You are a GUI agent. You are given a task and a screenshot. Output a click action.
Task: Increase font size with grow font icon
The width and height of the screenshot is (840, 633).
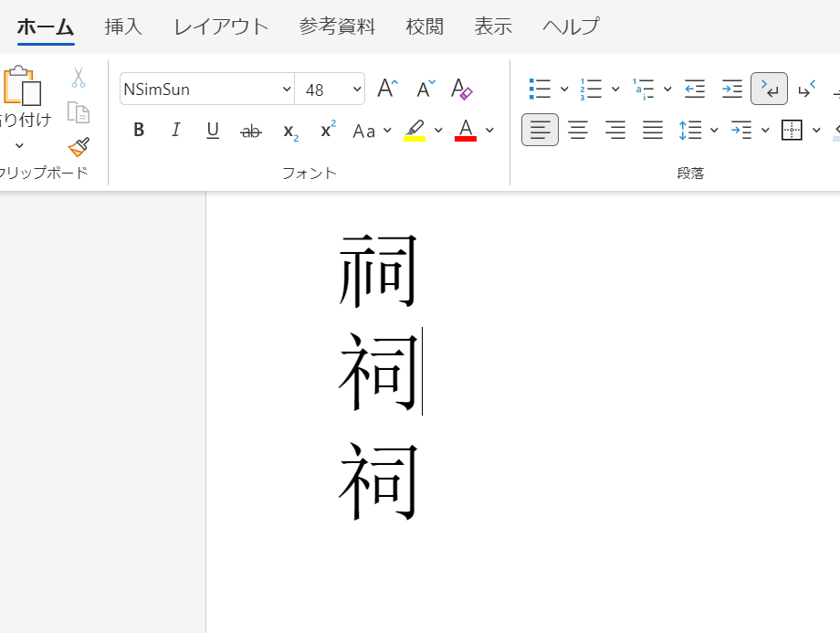pyautogui.click(x=388, y=89)
